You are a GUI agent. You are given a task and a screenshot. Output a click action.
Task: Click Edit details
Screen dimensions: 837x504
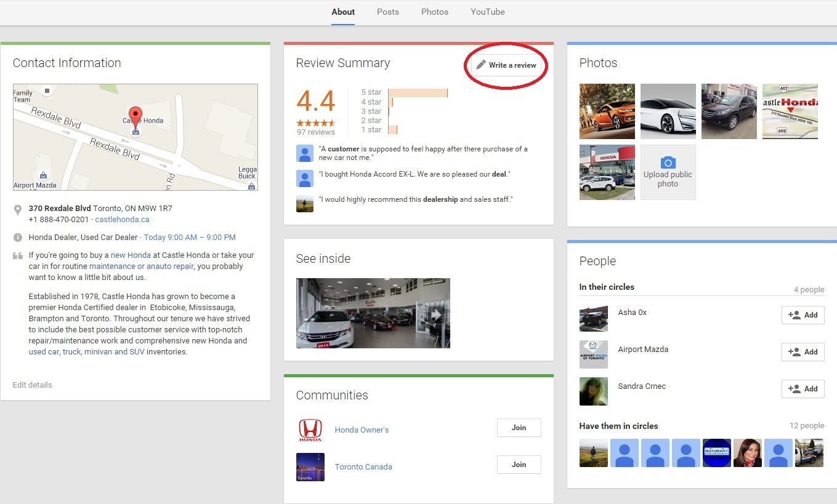coord(32,385)
